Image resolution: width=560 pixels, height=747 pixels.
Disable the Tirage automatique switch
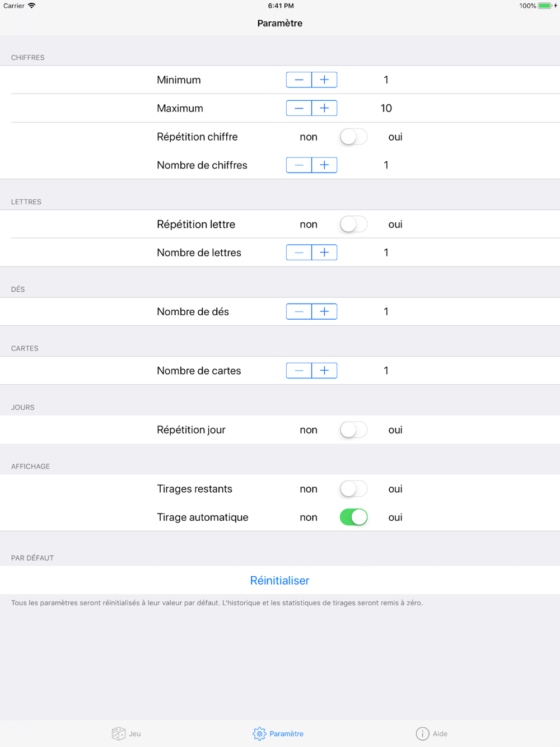click(x=353, y=517)
